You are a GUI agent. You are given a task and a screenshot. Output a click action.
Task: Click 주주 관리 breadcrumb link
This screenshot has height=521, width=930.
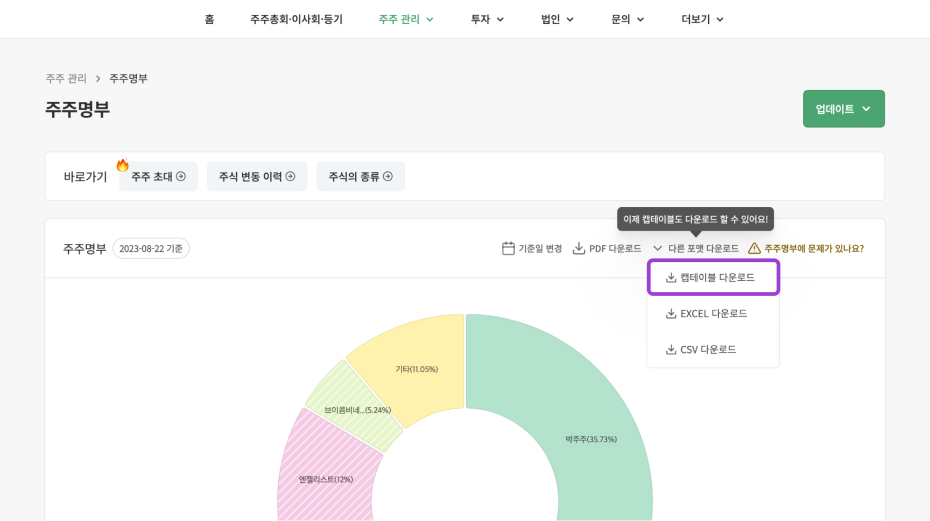tap(66, 78)
